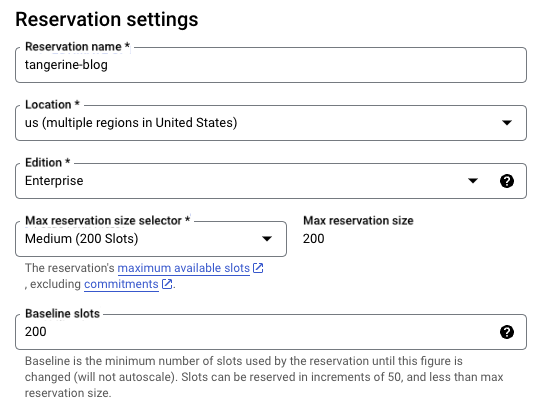Click the Baseline description helper text
Viewport: 555px width, 414px height.
264,377
